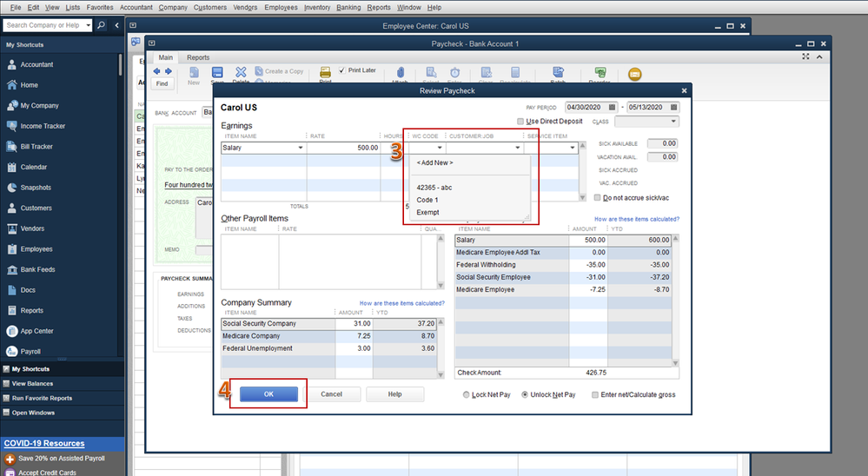Go to previous paycheck with left arrow
Screen dimensions: 868x476
(x=156, y=71)
